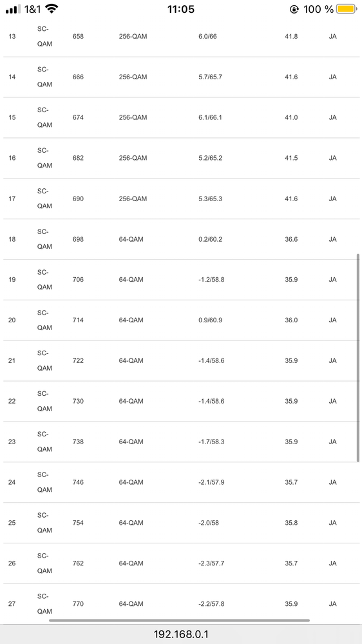Tap the cellular signal bars icon
The width and height of the screenshot is (362, 644).
(x=13, y=9)
